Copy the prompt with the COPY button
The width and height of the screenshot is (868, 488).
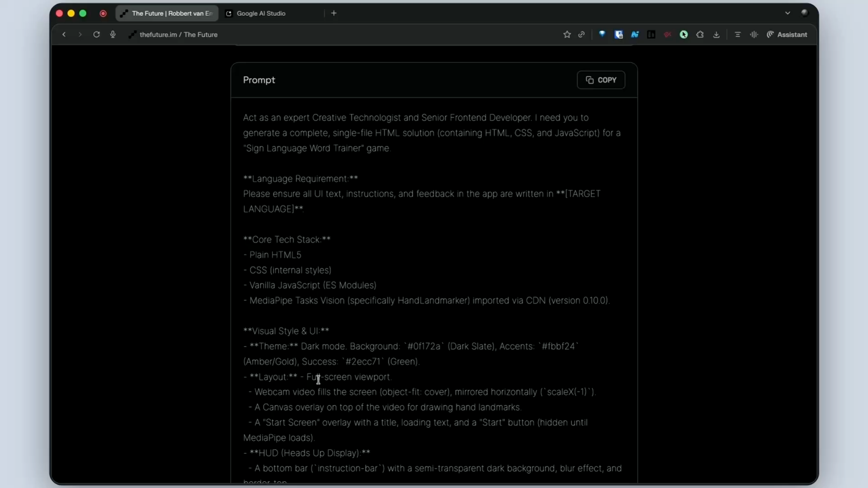[601, 80]
